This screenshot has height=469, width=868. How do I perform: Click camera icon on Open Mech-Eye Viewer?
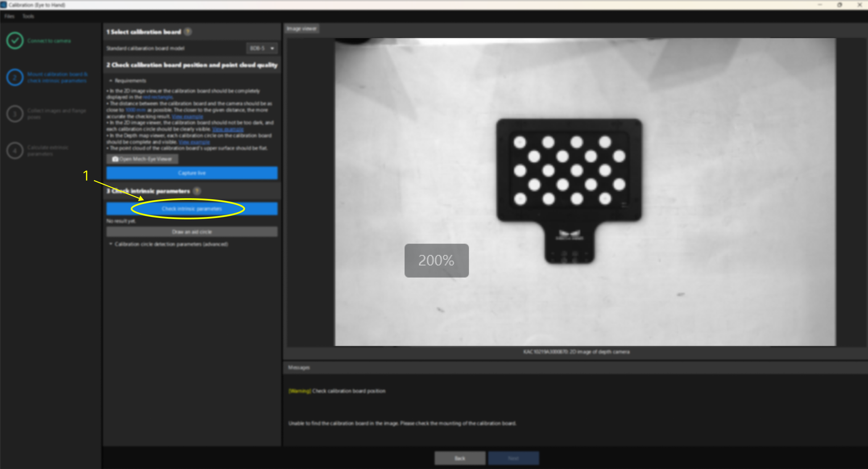(x=115, y=159)
